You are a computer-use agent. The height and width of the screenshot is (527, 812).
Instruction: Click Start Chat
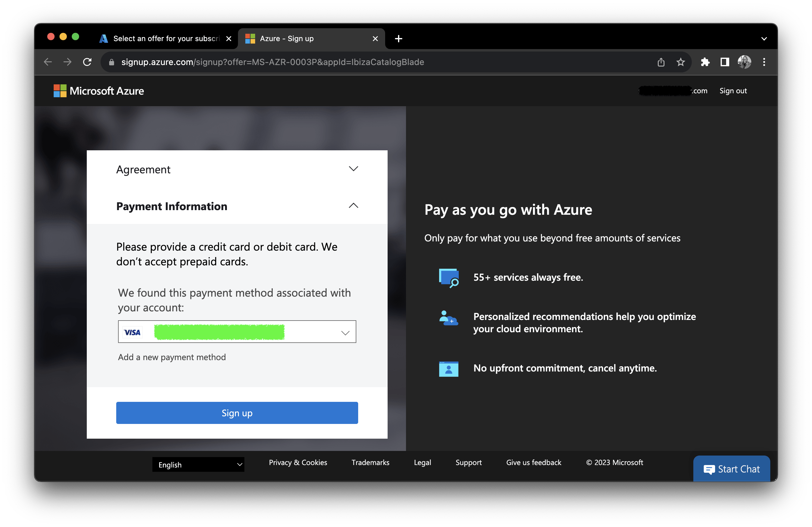coord(731,469)
